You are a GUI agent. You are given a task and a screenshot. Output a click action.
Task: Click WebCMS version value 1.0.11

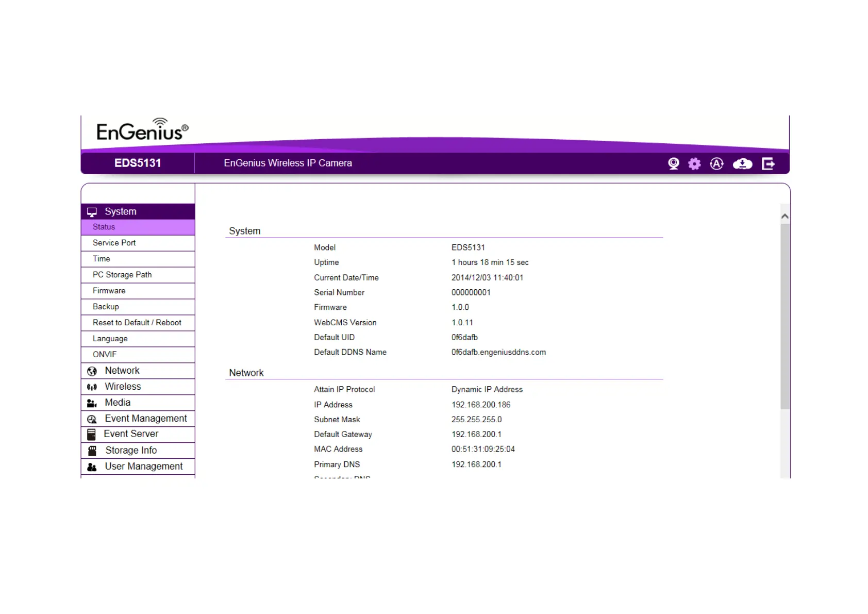point(462,322)
